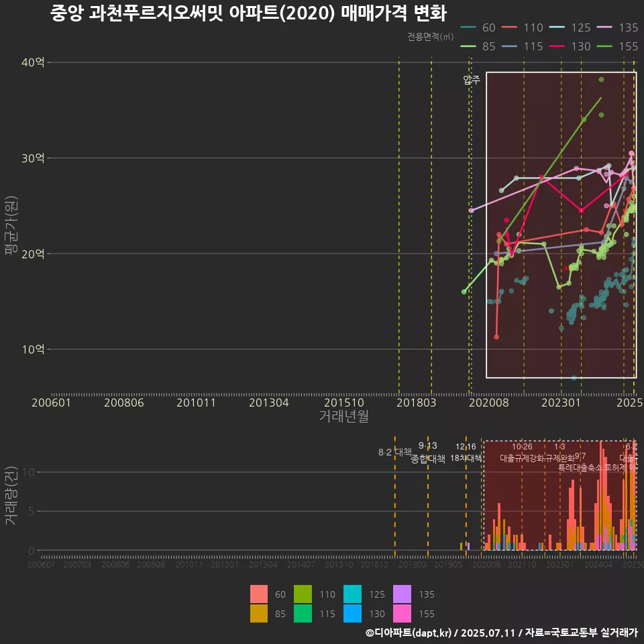Click the 거래년월 axis title
Image resolution: width=644 pixels, height=644 pixels.
point(344,416)
